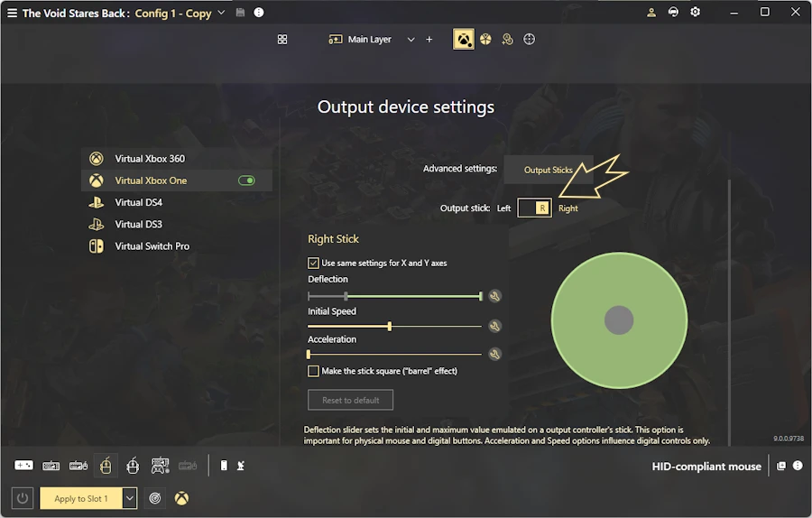Select the gamepad device icon in bottom bar

pos(23,465)
